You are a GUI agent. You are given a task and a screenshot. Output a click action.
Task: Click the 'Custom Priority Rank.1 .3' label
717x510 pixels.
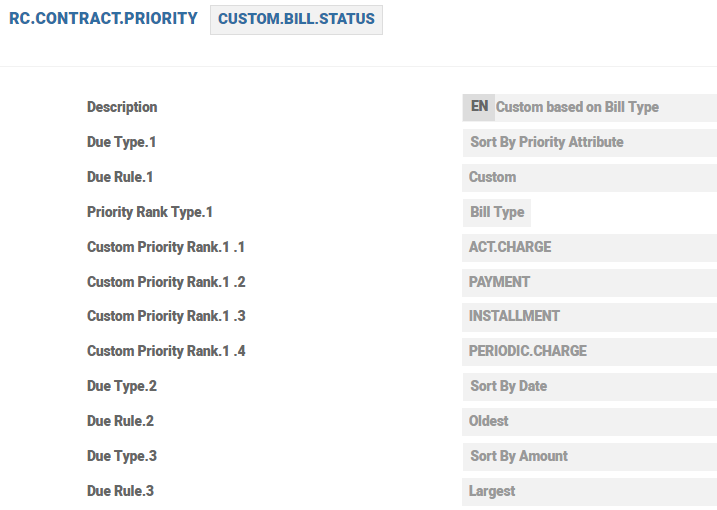166,316
